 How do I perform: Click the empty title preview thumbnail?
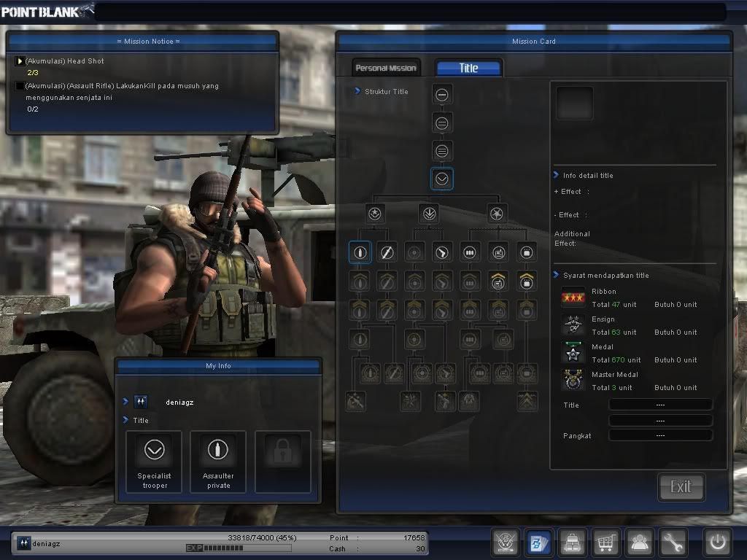point(575,103)
